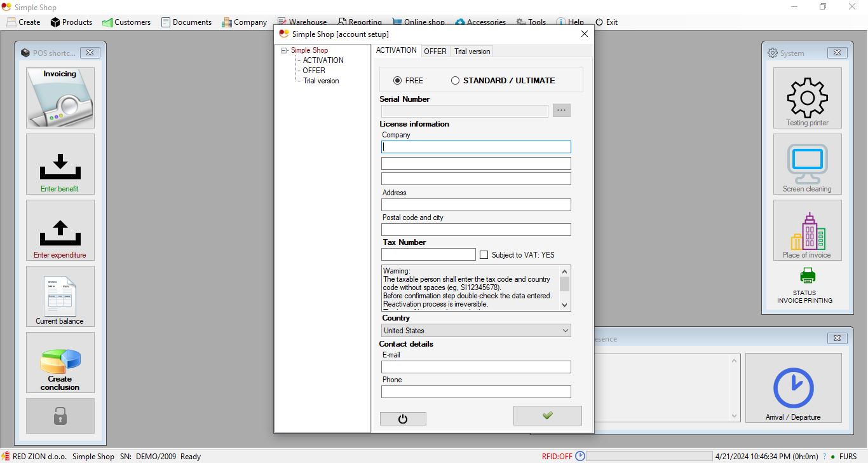This screenshot has height=463, width=868.
Task: Open the Help menu
Action: click(x=570, y=22)
